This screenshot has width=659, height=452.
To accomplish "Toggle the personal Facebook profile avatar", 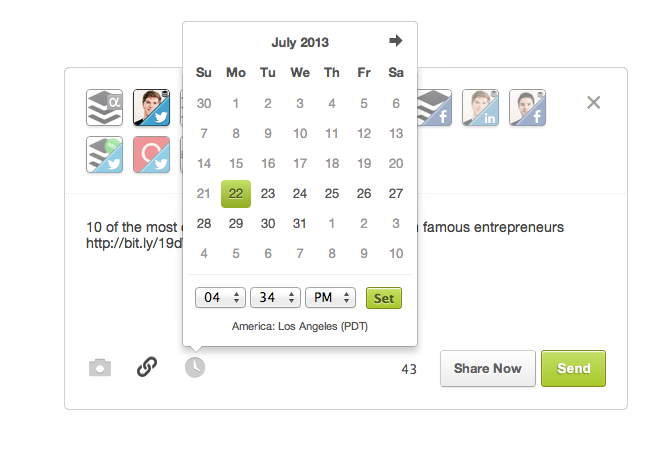I will click(527, 108).
